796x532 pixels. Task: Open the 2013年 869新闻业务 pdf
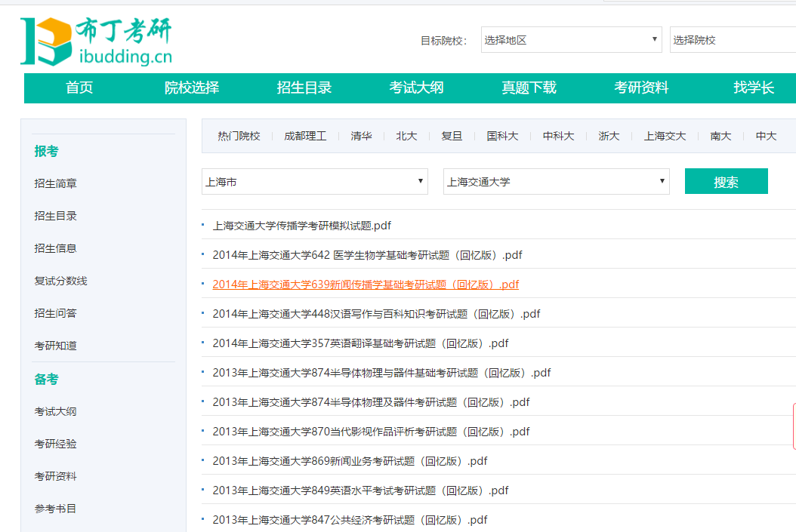click(350, 461)
